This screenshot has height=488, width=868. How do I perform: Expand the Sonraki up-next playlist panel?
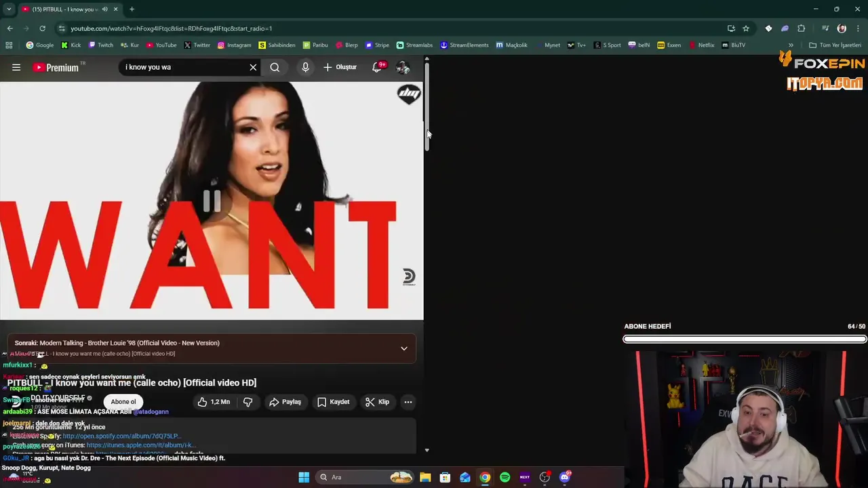[403, 348]
